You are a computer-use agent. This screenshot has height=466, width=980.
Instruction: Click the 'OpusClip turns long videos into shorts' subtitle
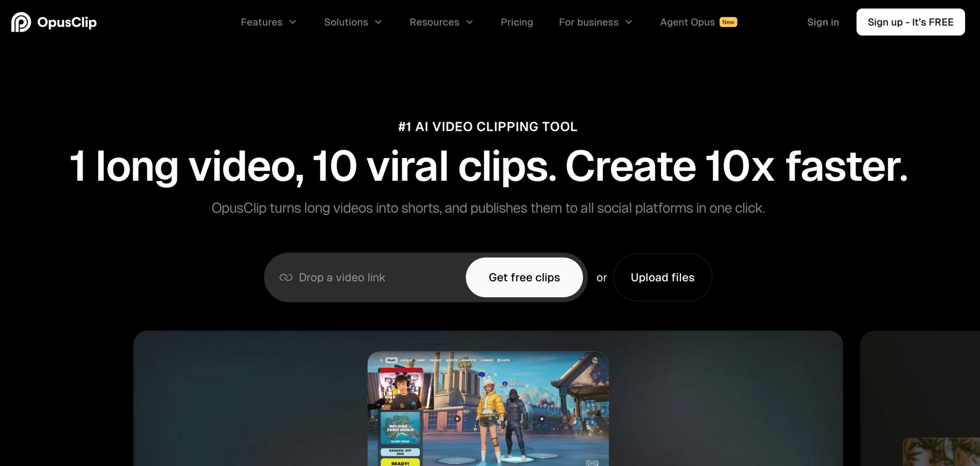pyautogui.click(x=488, y=208)
